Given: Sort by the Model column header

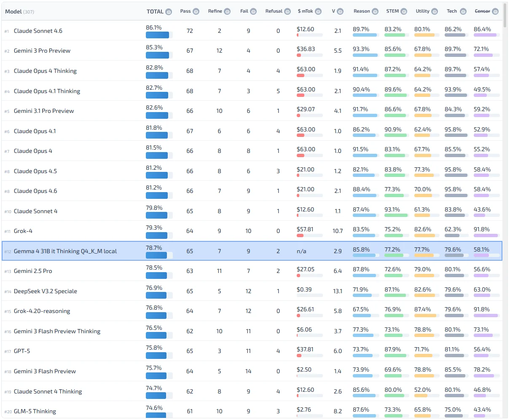Looking at the screenshot, I should pos(13,11).
